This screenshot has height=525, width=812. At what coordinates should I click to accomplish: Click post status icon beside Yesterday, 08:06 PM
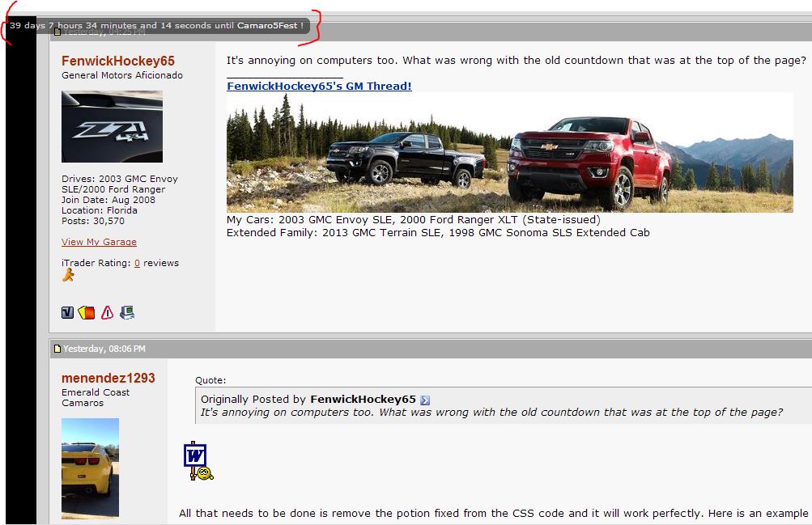57,349
